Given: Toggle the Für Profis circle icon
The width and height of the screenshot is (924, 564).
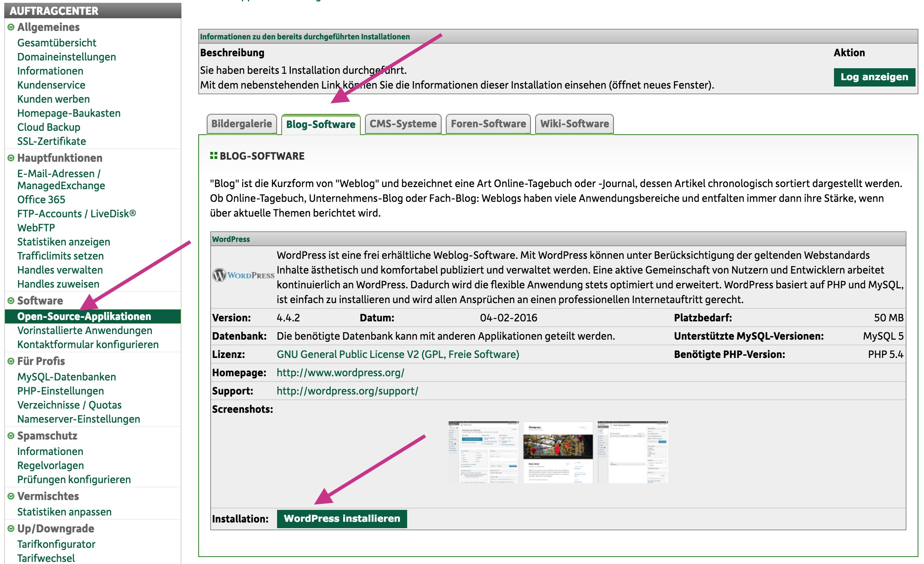Looking at the screenshot, I should coord(11,361).
